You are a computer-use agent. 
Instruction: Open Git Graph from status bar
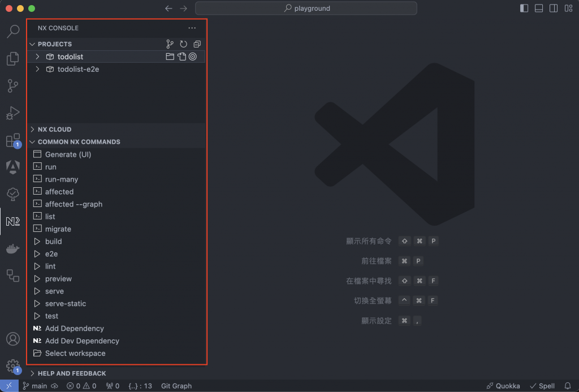point(176,386)
